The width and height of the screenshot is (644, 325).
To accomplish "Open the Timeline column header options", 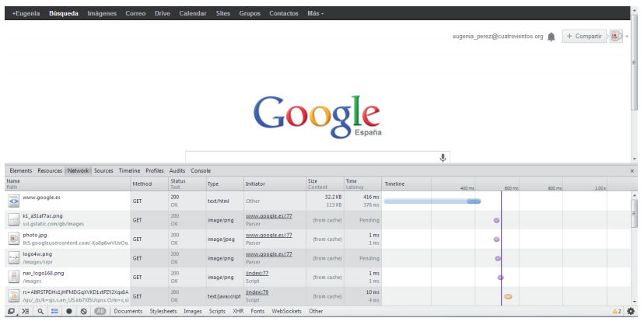I will pos(394,183).
